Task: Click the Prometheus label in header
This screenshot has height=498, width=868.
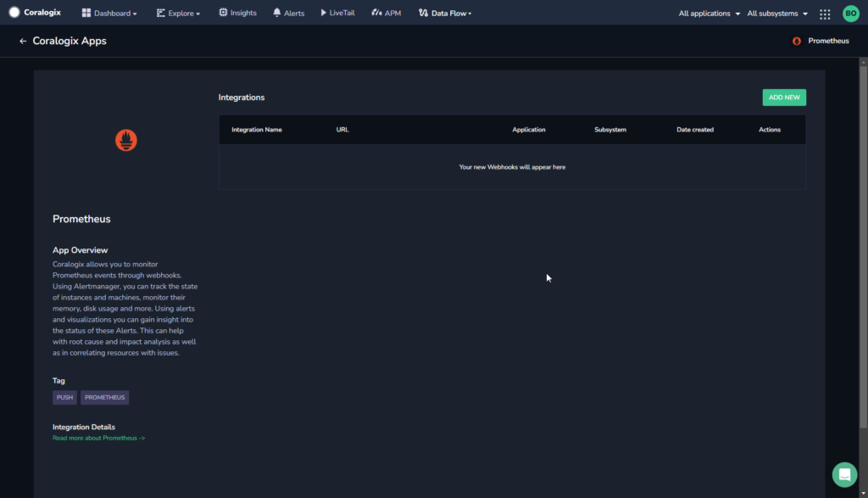Action: pyautogui.click(x=828, y=41)
